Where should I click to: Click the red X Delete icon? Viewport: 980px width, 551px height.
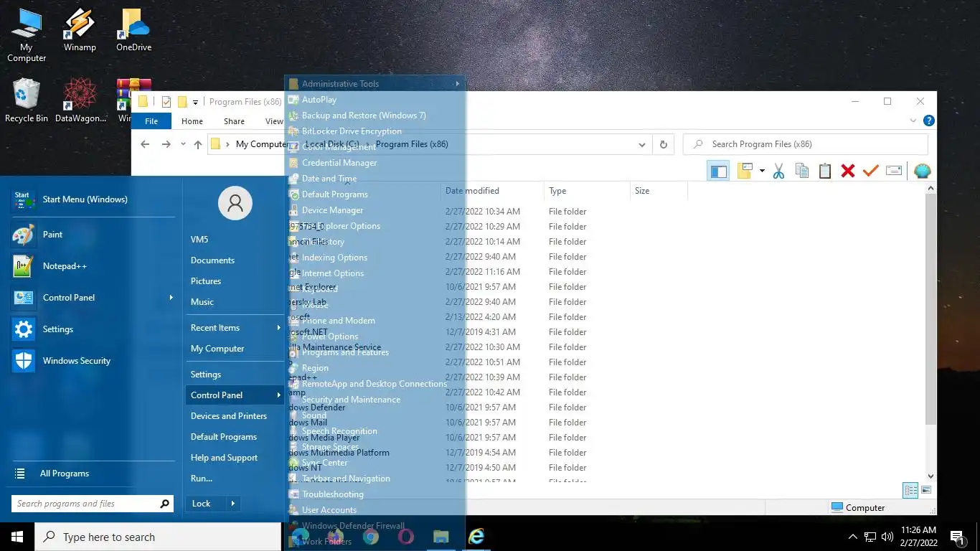coord(848,171)
